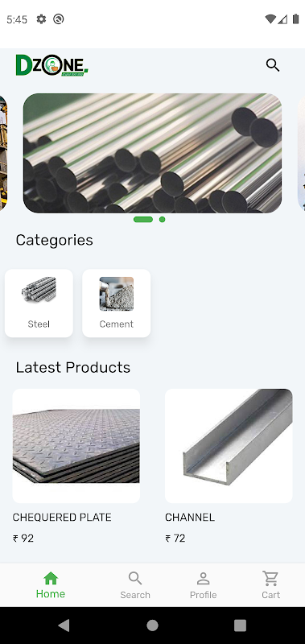The height and width of the screenshot is (644, 305).
Task: Click the steel pipes banner image
Action: (152, 153)
